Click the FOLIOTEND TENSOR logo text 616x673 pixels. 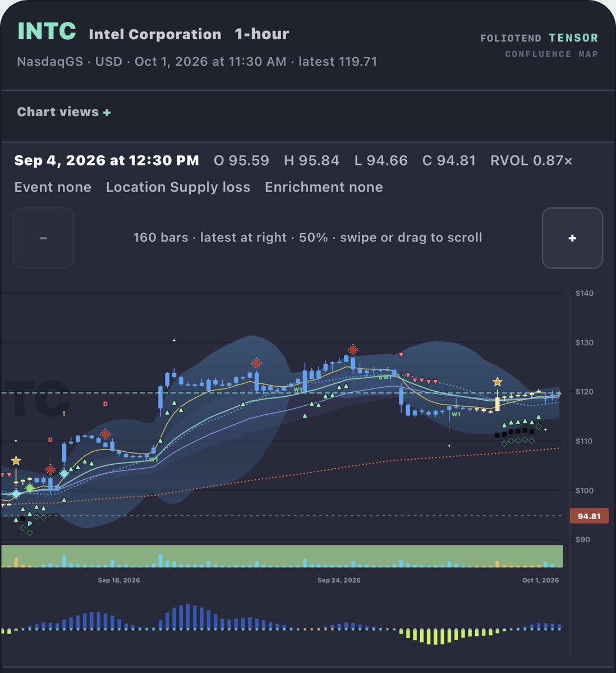[x=539, y=38]
